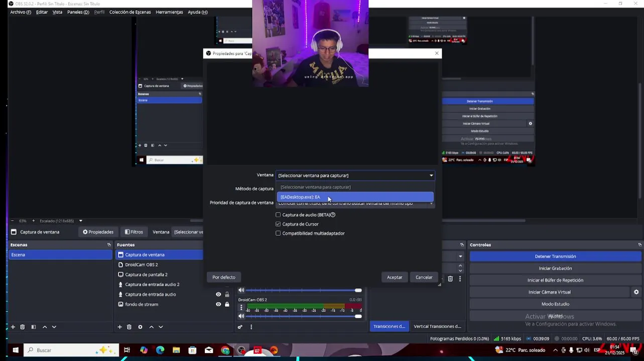Click Iniciar Grabación button
Screen dimensions: 644x361
[555, 268]
